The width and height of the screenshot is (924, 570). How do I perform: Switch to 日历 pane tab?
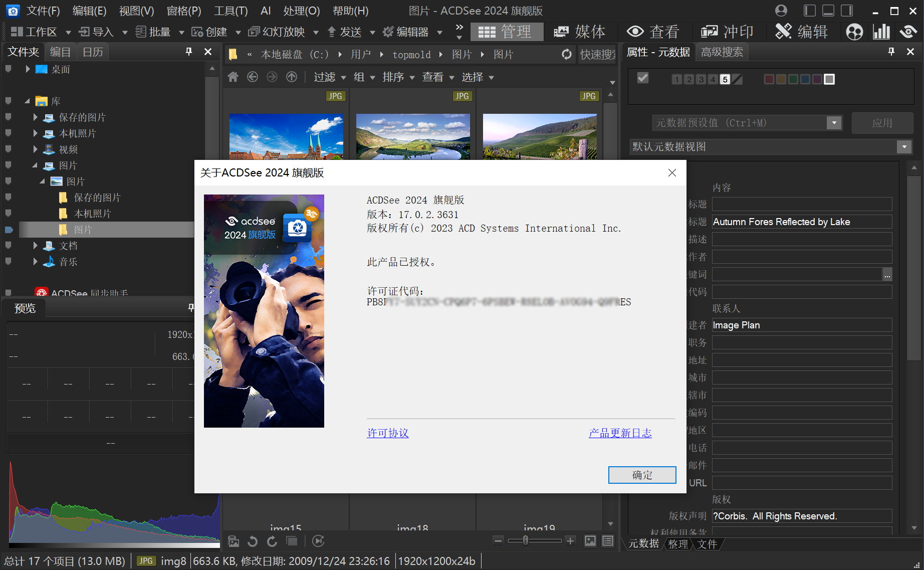[93, 52]
